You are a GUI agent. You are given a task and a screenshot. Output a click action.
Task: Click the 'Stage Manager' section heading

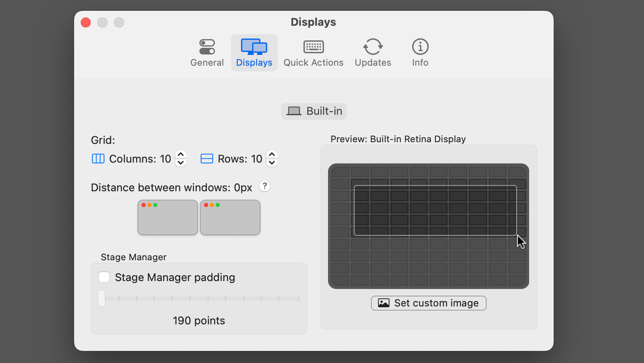tap(134, 257)
